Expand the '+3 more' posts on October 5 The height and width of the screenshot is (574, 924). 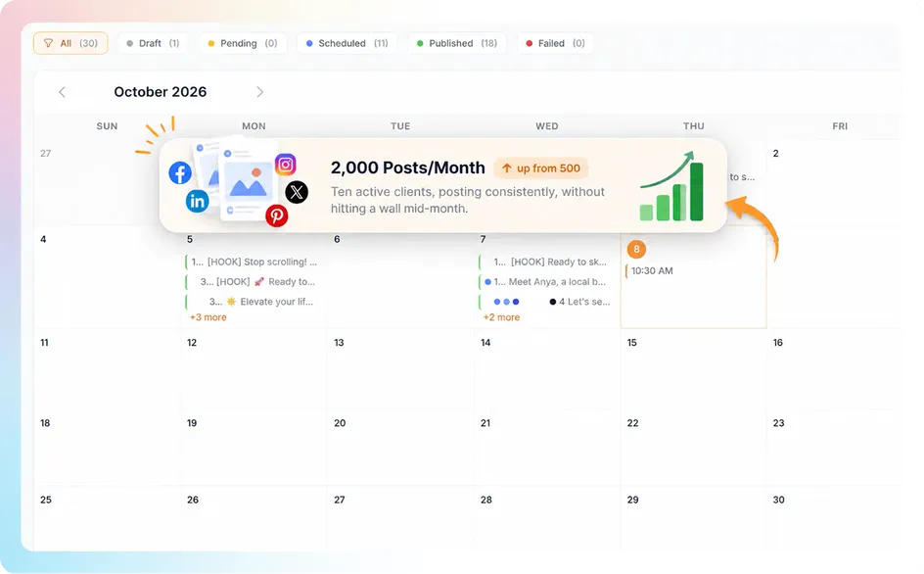tap(208, 317)
